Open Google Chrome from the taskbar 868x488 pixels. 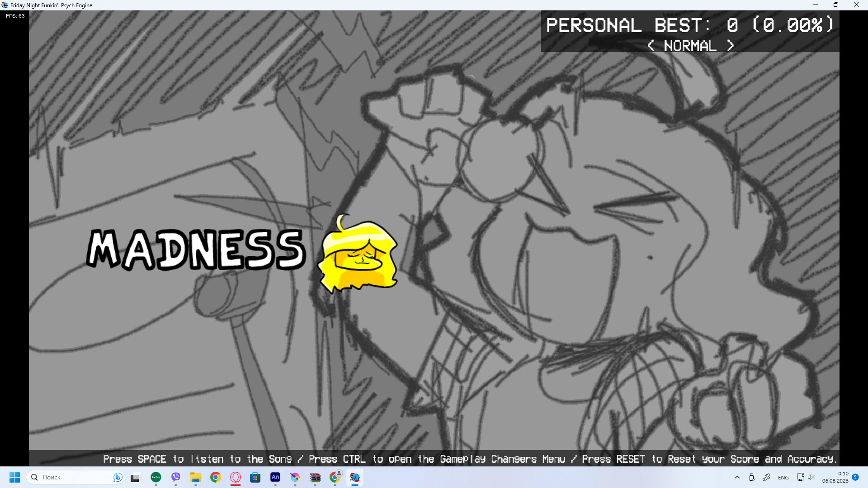(216, 477)
